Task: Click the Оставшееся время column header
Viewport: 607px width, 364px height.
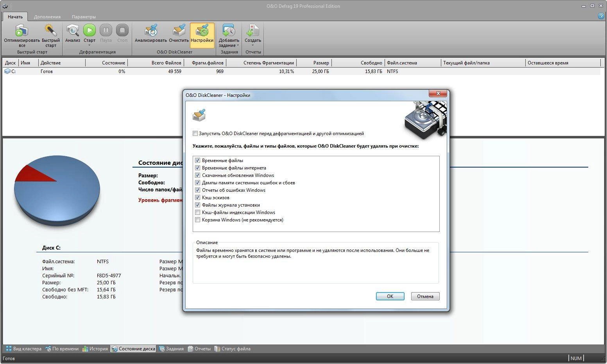Action: [562, 63]
